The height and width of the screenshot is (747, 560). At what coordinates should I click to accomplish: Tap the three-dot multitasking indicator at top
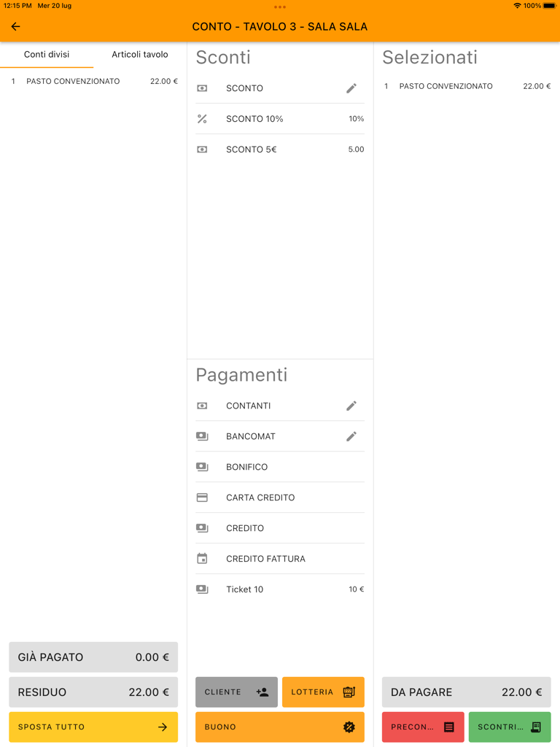[280, 7]
